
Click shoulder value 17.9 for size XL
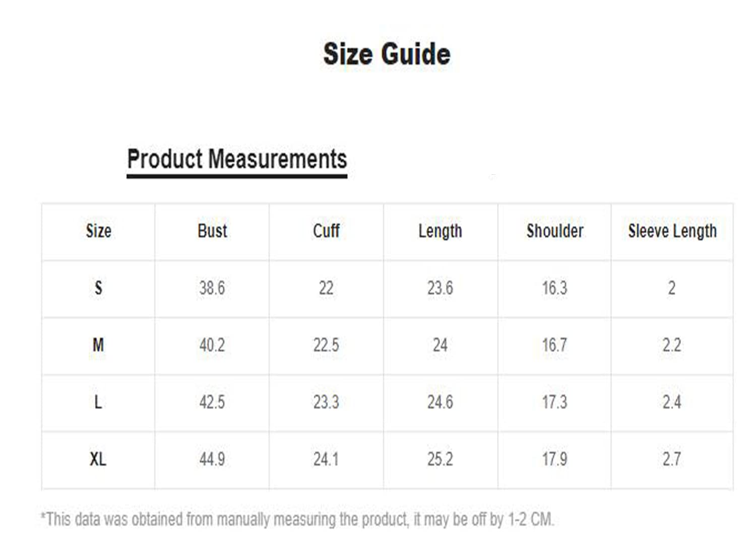(555, 459)
